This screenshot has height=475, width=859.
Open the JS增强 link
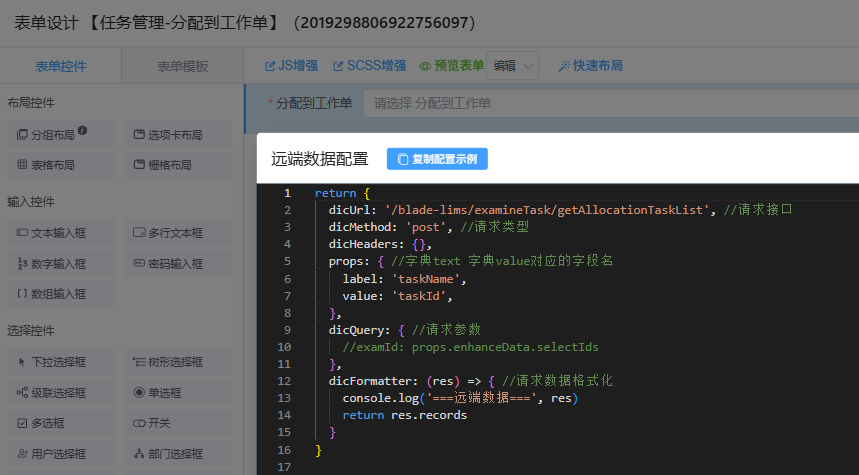click(291, 66)
